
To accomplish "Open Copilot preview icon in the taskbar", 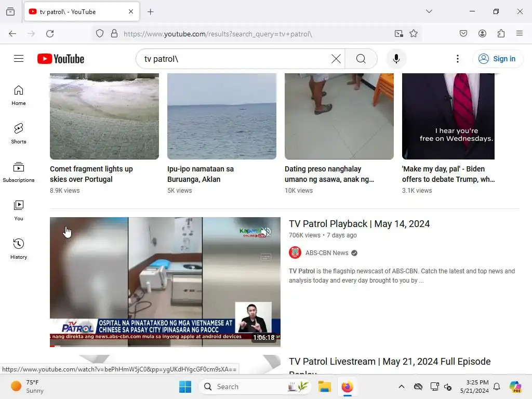I will point(515,387).
